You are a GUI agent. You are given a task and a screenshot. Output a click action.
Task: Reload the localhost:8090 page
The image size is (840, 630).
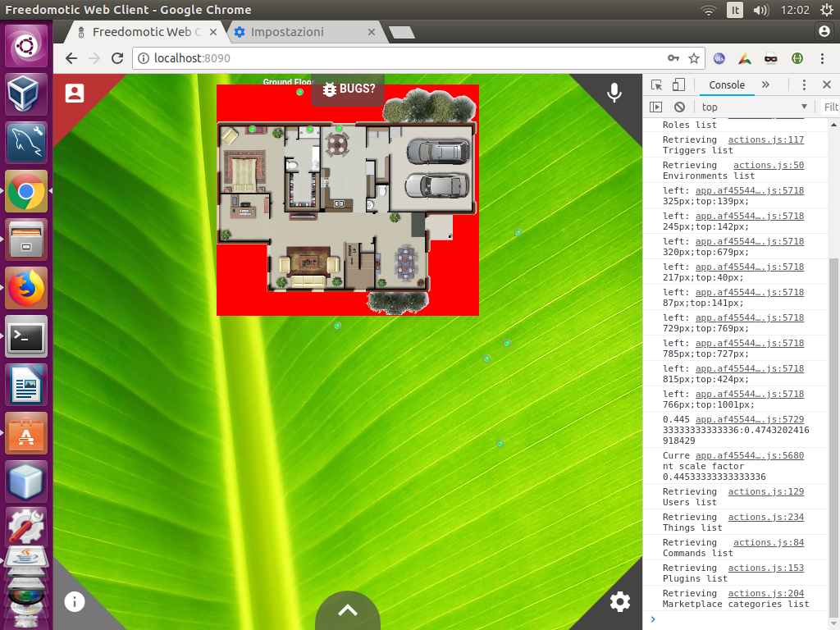click(116, 58)
